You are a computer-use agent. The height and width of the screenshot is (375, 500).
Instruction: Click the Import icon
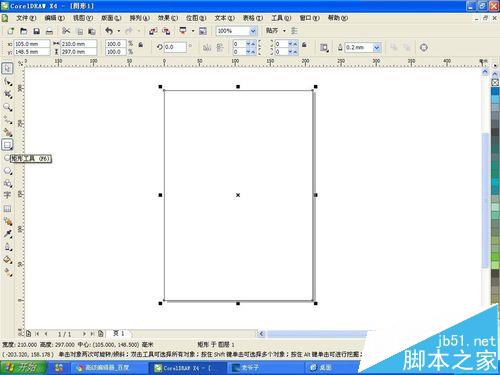(153, 31)
